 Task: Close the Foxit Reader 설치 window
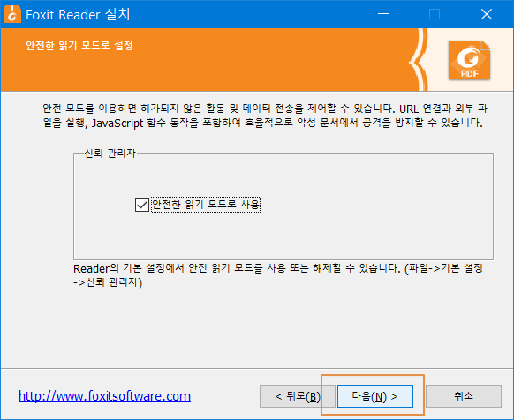point(487,14)
